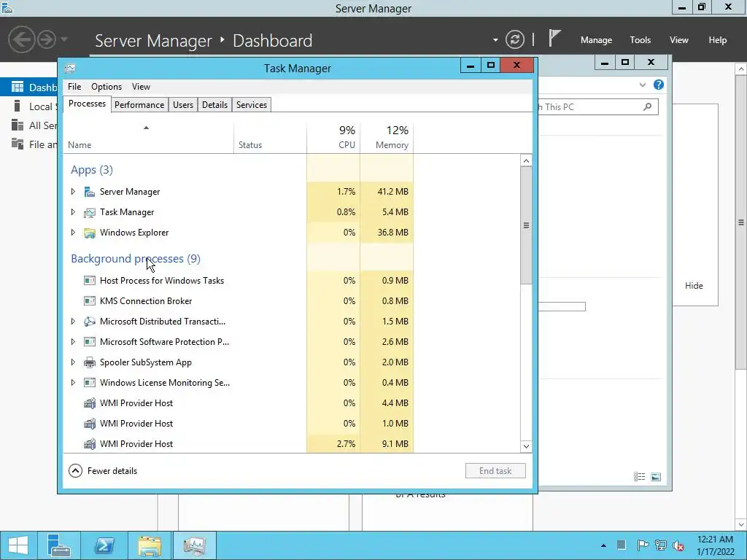Image resolution: width=747 pixels, height=560 pixels.
Task: Expand the Spooler SubSystem App row
Action: pyautogui.click(x=73, y=362)
